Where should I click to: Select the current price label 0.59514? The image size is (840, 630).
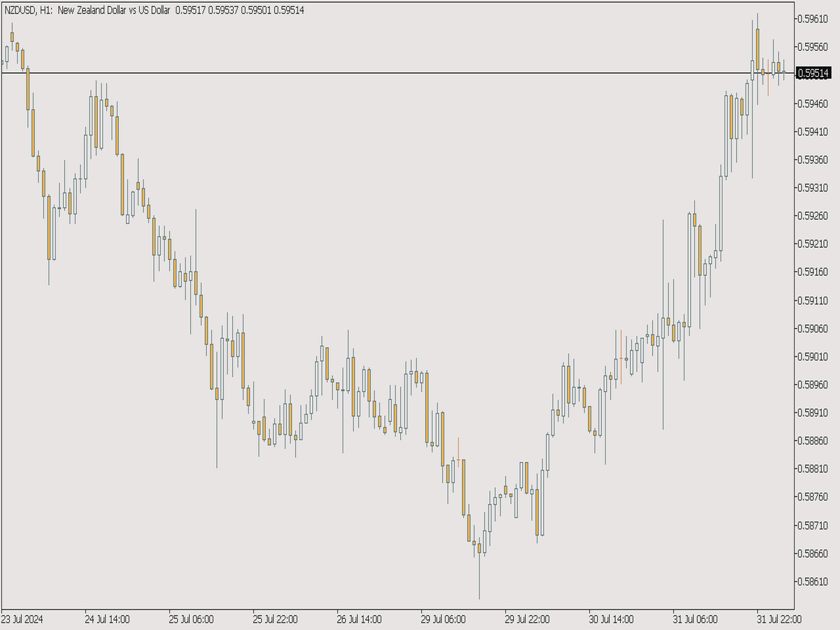click(x=813, y=73)
